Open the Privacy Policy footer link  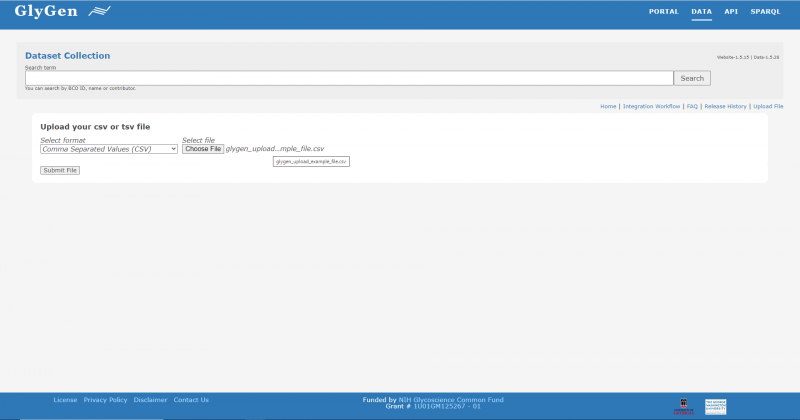105,400
